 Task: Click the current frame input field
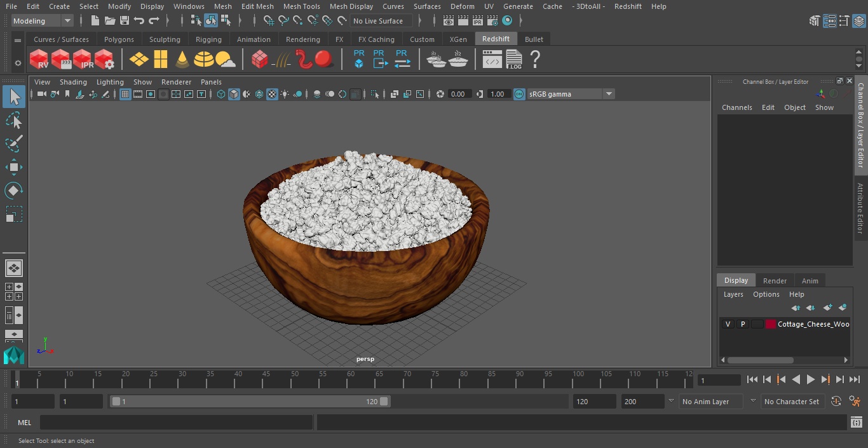click(719, 380)
